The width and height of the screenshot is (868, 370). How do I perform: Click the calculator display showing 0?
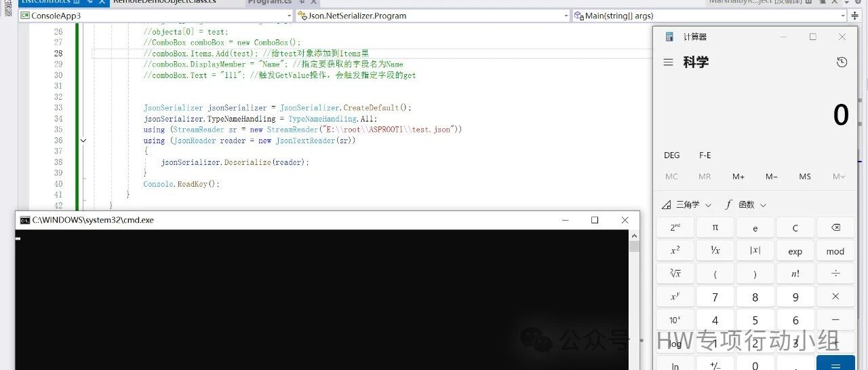(841, 115)
